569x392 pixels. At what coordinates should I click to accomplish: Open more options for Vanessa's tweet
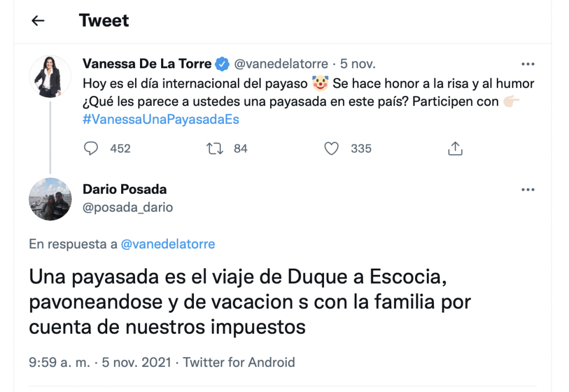(x=527, y=64)
